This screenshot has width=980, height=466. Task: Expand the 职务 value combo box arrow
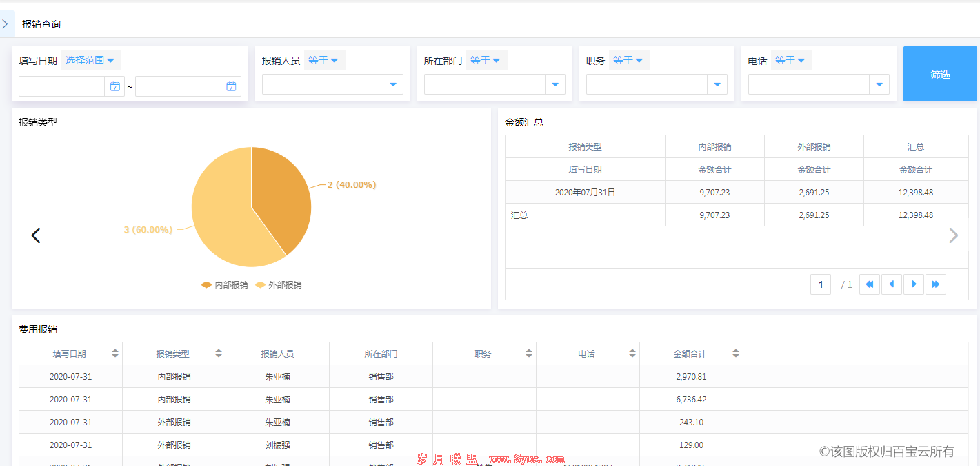717,84
